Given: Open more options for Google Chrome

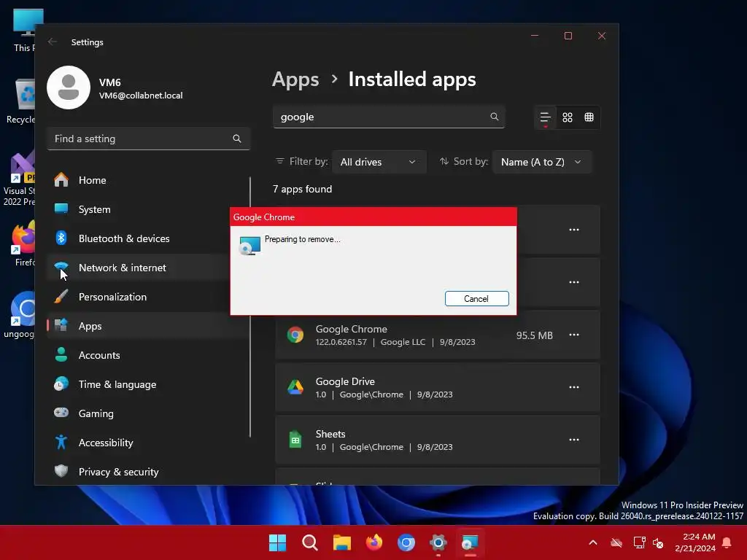Looking at the screenshot, I should point(573,335).
